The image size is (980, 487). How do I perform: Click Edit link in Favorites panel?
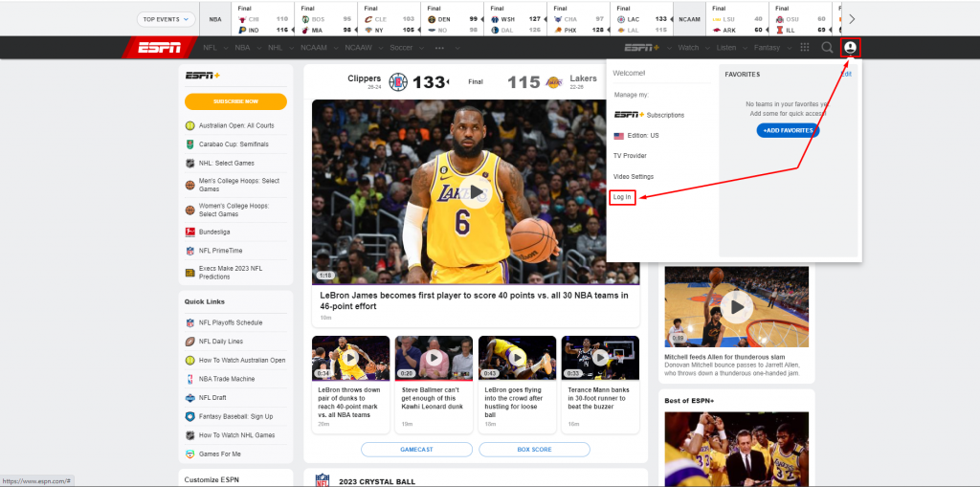(846, 74)
